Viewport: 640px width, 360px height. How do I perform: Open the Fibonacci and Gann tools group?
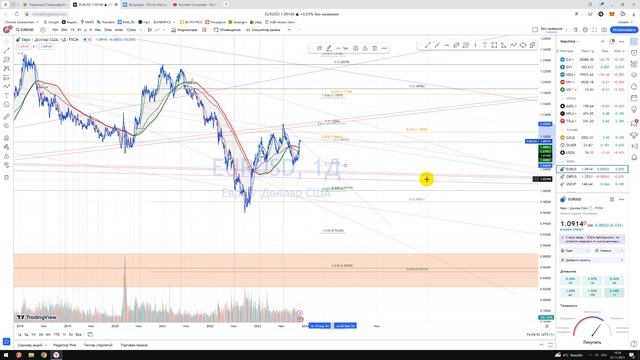[6, 60]
